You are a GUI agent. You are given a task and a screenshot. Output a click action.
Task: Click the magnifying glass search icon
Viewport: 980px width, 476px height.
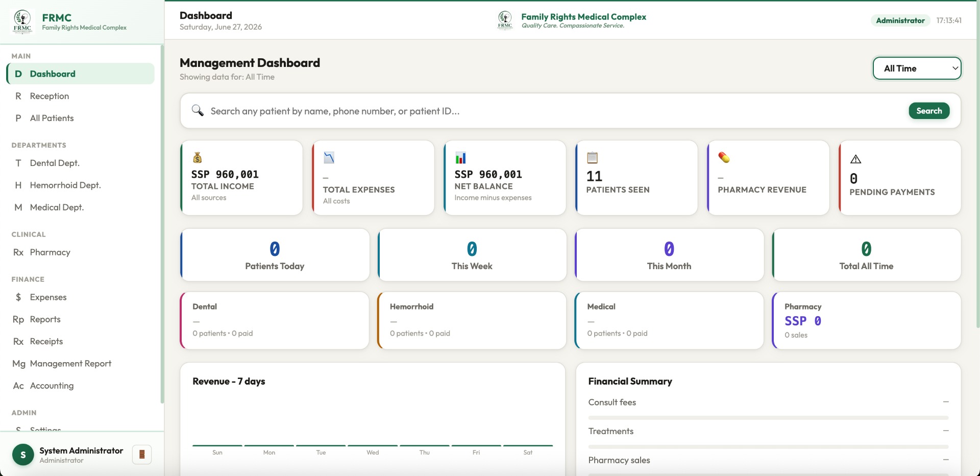tap(198, 110)
